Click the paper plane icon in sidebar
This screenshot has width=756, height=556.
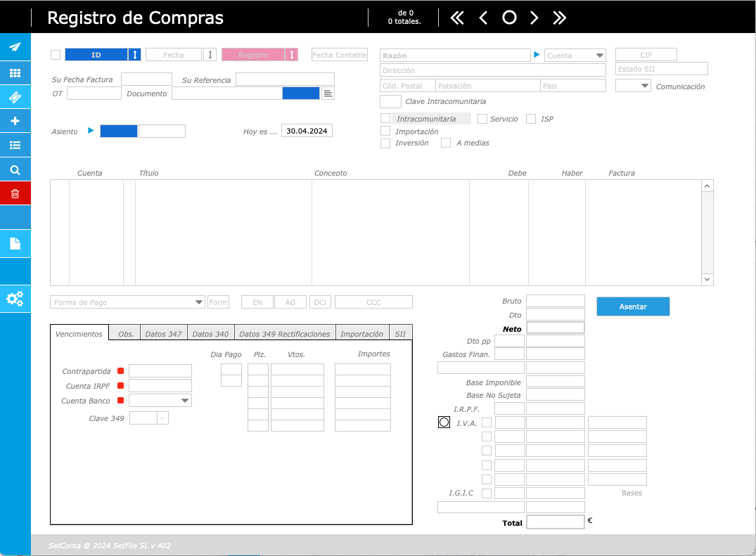(x=15, y=47)
